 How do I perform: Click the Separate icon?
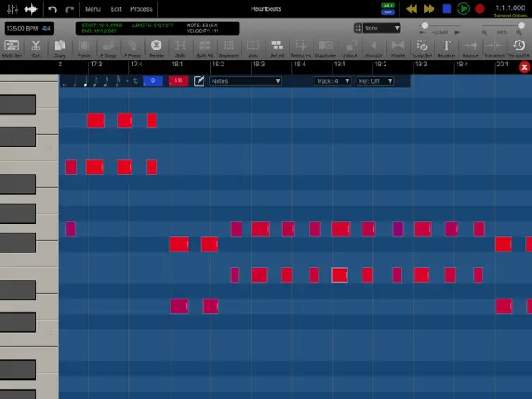(228, 48)
